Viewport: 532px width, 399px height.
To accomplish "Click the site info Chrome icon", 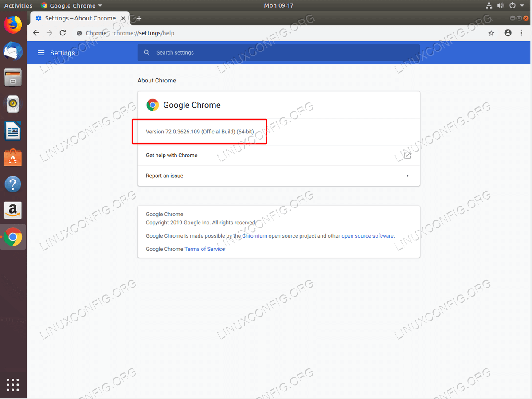I will pyautogui.click(x=79, y=33).
